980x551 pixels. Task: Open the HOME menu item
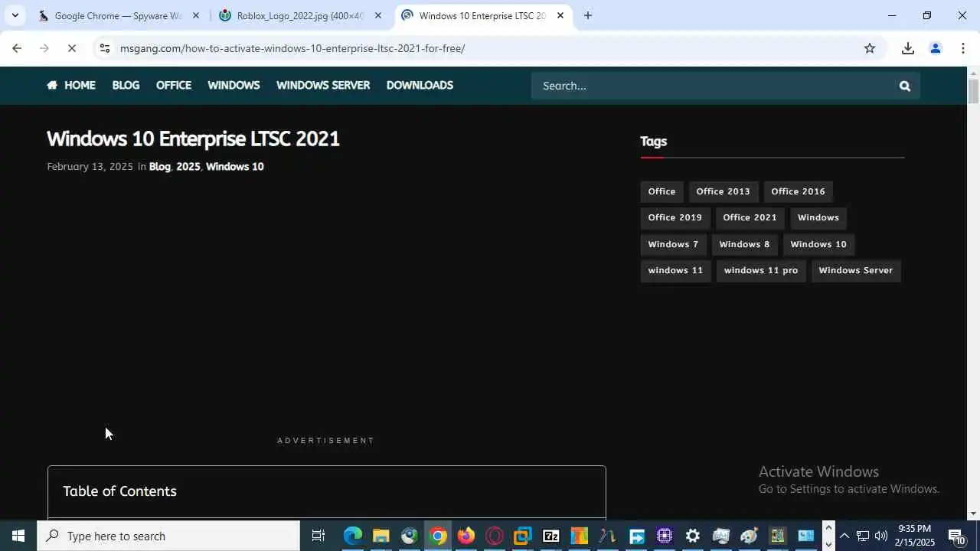[71, 85]
